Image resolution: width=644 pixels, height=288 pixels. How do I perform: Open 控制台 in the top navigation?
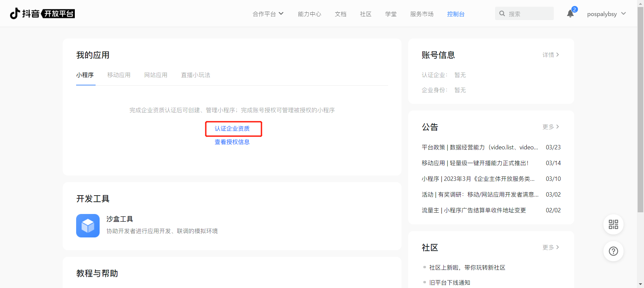(455, 14)
